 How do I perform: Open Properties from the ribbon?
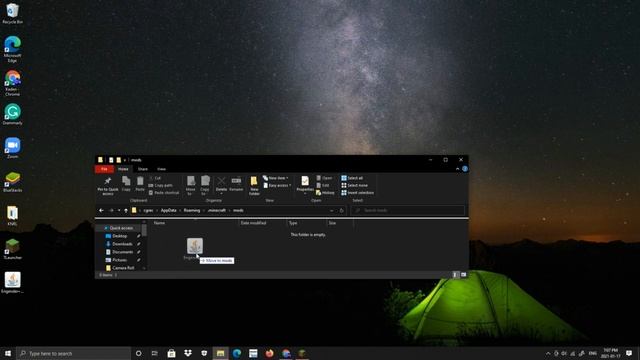[x=305, y=184]
